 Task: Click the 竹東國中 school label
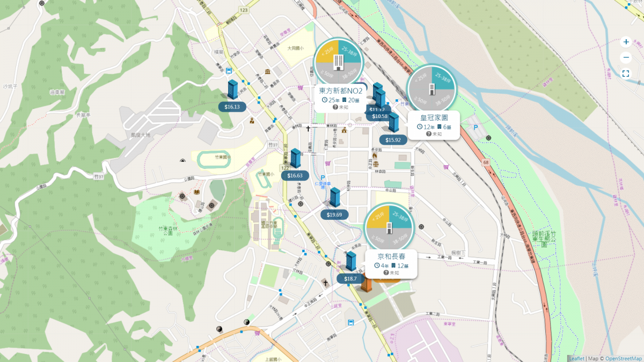pyautogui.click(x=223, y=157)
